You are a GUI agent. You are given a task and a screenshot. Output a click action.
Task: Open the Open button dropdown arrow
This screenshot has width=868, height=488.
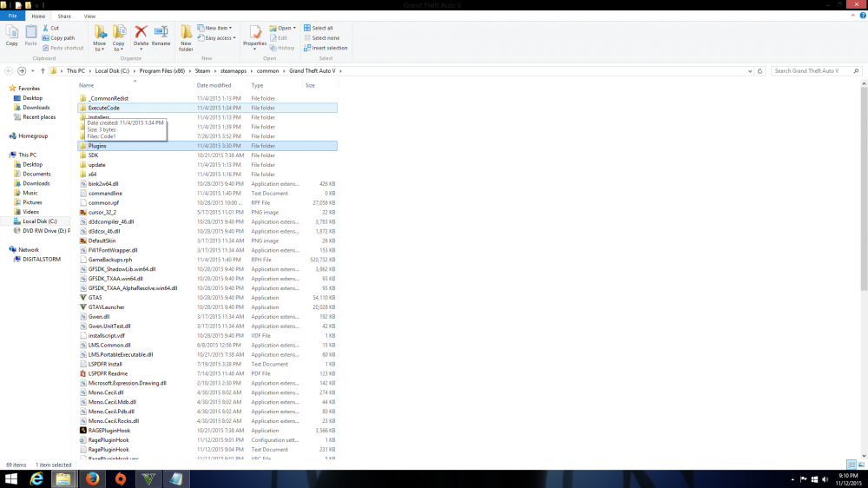coord(294,28)
